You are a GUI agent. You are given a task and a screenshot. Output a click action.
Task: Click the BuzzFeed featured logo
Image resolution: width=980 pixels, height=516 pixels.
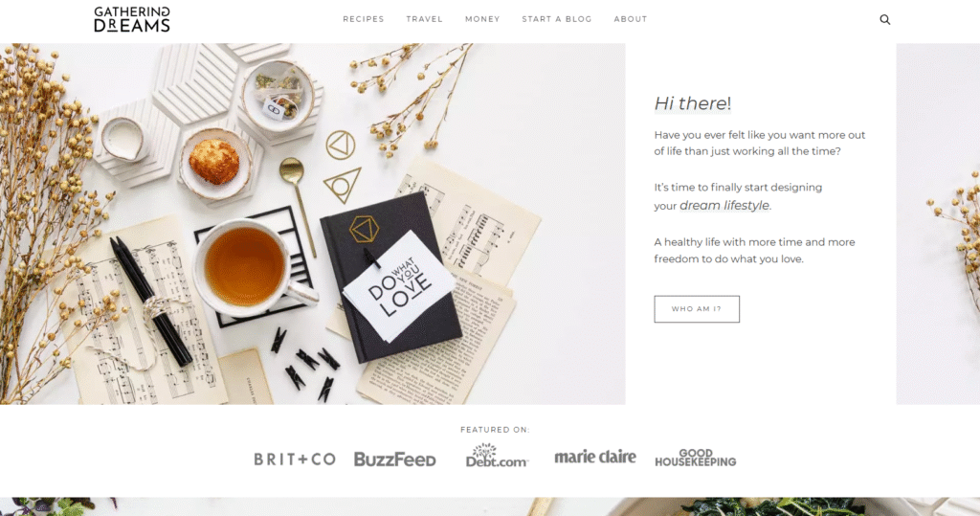(x=395, y=460)
